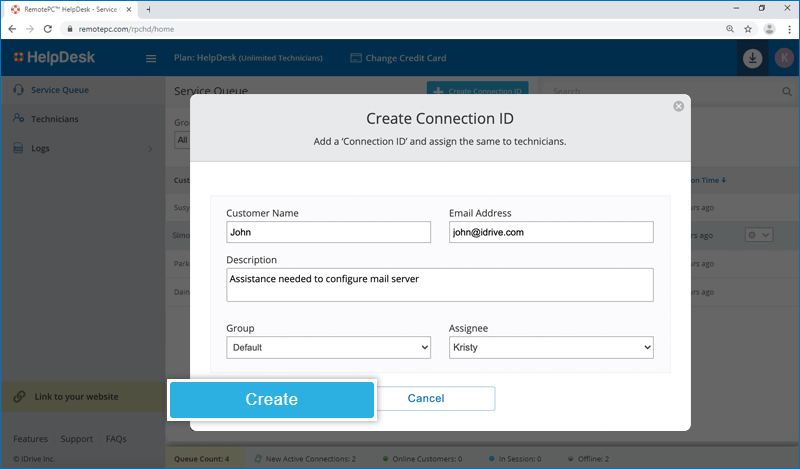
Task: Click the Create button
Action: click(272, 399)
